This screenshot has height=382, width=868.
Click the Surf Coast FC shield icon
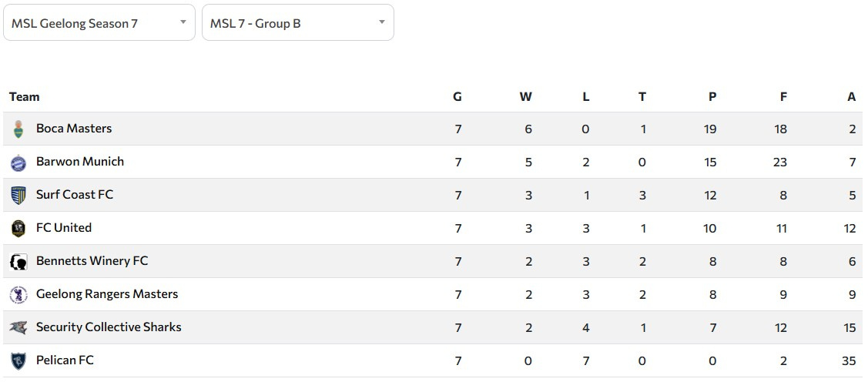coord(18,196)
